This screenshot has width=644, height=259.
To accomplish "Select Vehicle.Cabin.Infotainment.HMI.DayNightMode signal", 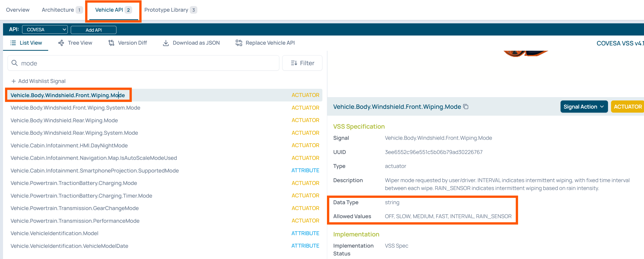I will click(x=69, y=146).
